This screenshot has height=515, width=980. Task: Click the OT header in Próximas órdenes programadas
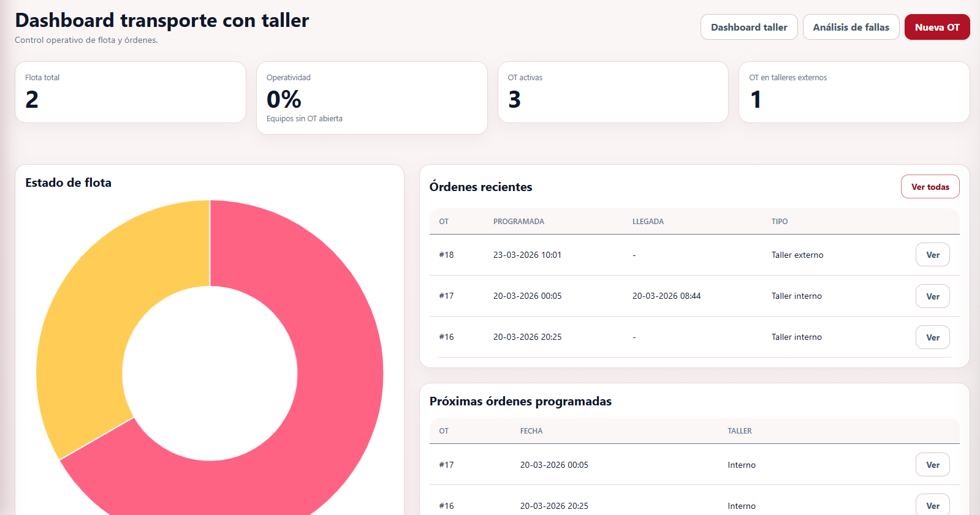(x=444, y=431)
